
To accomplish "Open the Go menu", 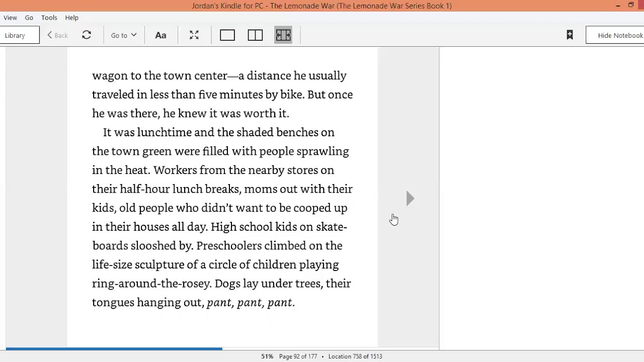I will point(29,18).
